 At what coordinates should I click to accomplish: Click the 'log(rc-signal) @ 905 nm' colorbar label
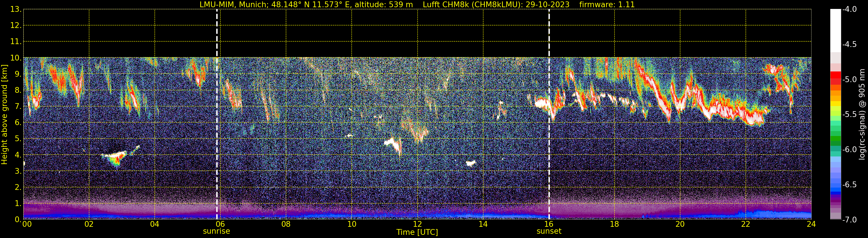[x=862, y=115]
